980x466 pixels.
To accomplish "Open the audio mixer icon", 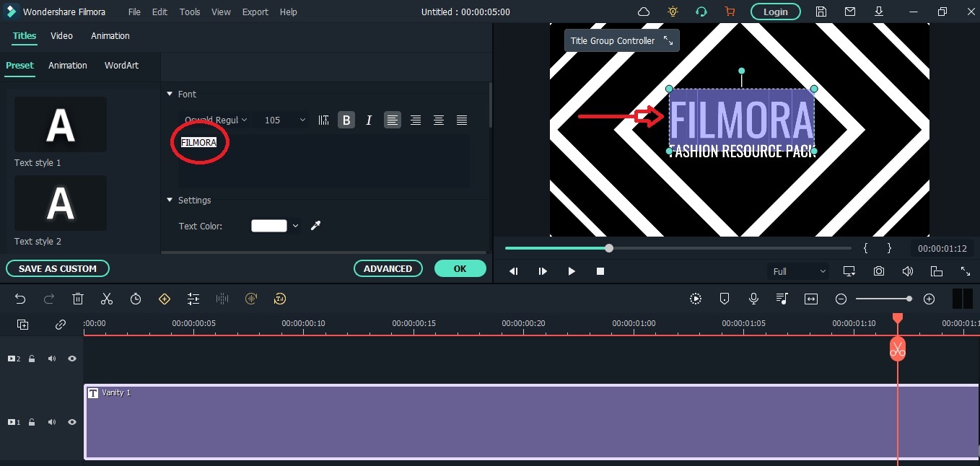I will pos(782,299).
